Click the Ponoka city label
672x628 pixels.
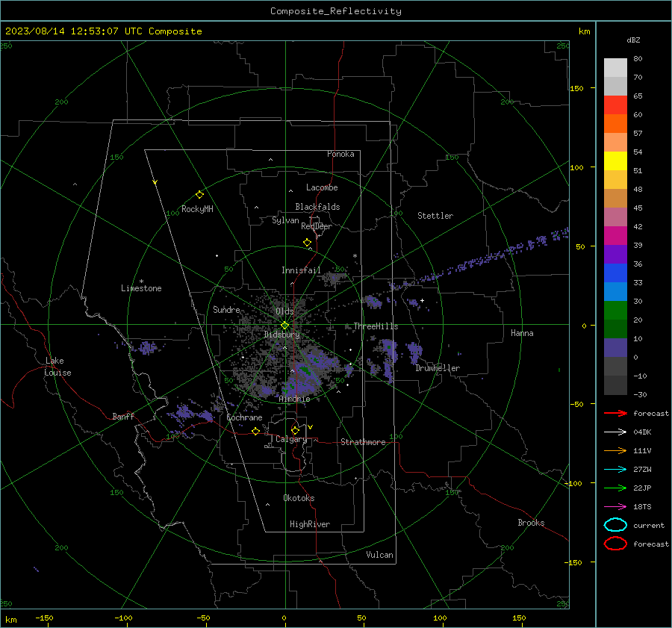click(340, 154)
